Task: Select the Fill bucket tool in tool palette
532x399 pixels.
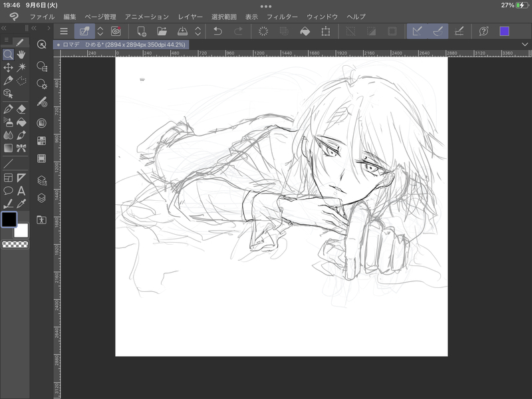Action: 21,122
